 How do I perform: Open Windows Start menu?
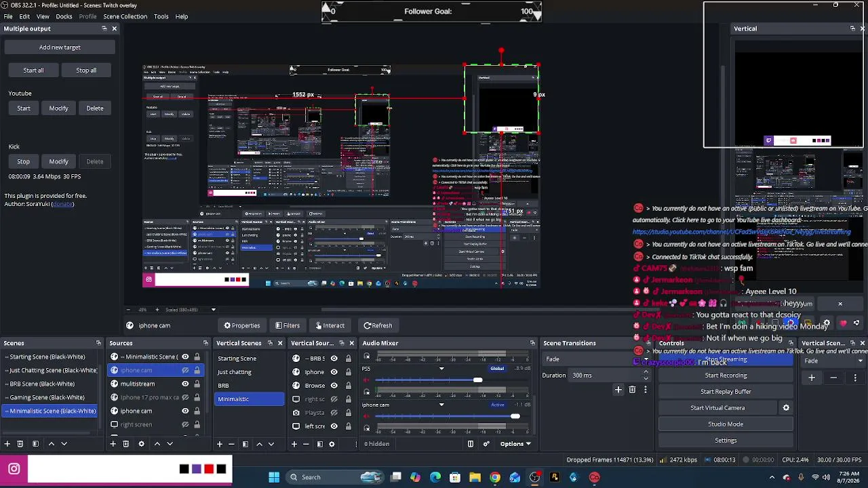(274, 477)
